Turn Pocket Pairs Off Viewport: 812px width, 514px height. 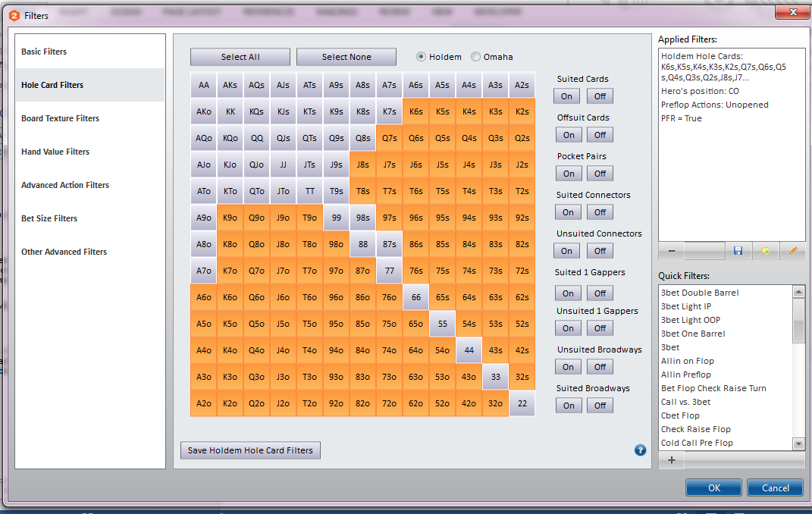[x=600, y=174]
